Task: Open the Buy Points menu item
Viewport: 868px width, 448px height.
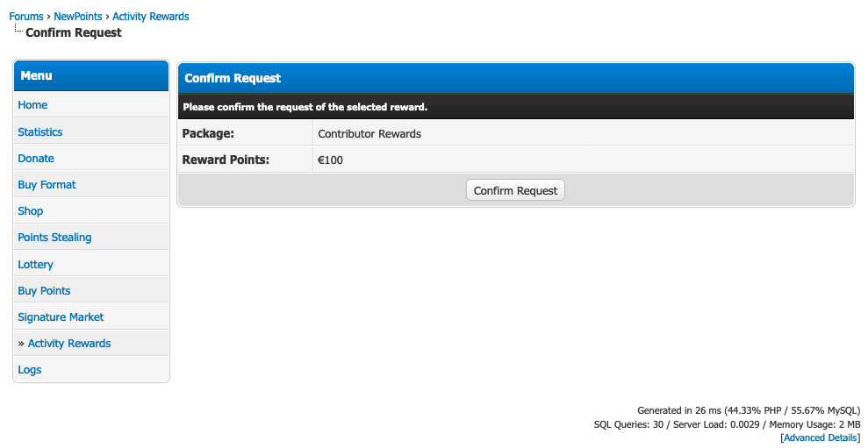Action: point(44,291)
